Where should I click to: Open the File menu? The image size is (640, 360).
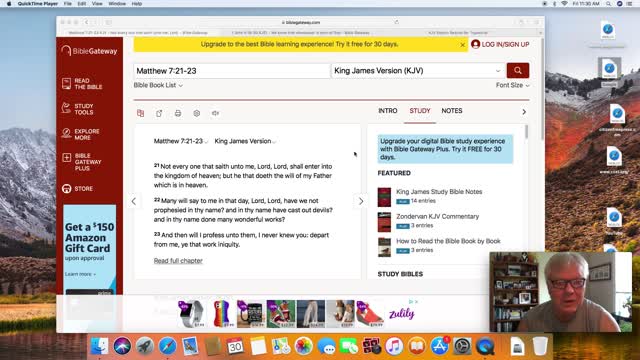click(68, 4)
